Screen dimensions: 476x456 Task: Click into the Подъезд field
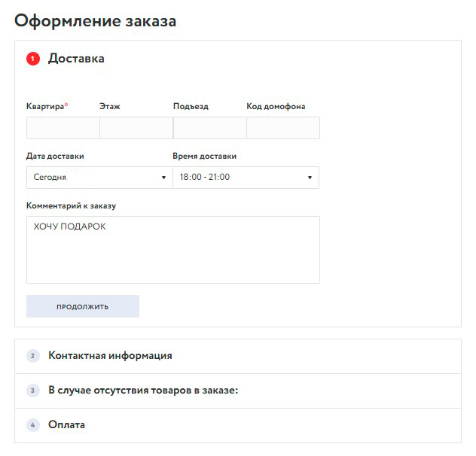210,128
